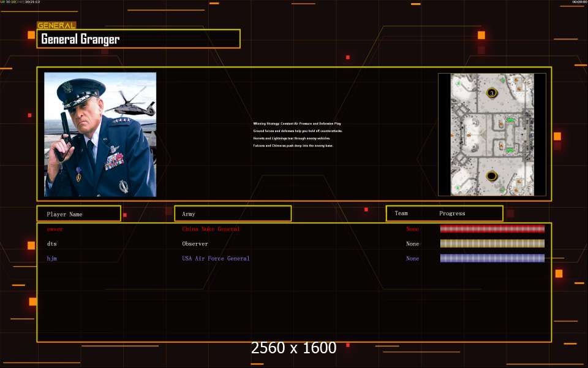Click the GENERAL label tag
The image size is (588, 368).
click(x=56, y=26)
